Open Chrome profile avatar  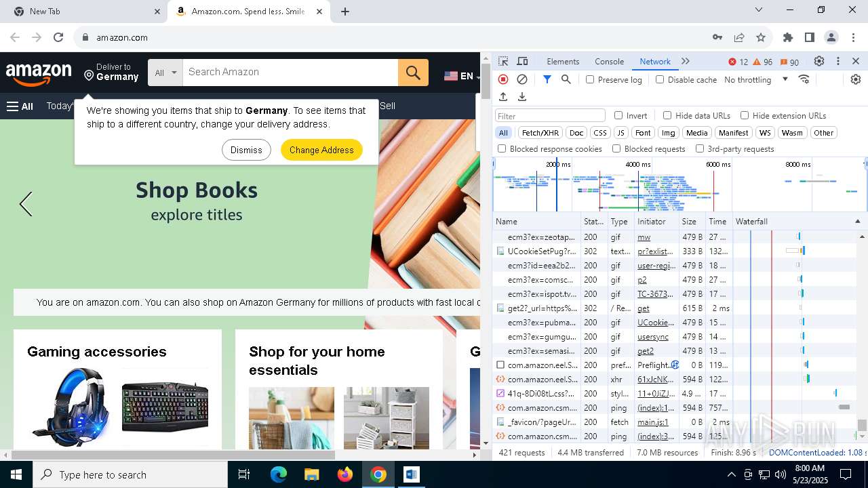coord(831,37)
